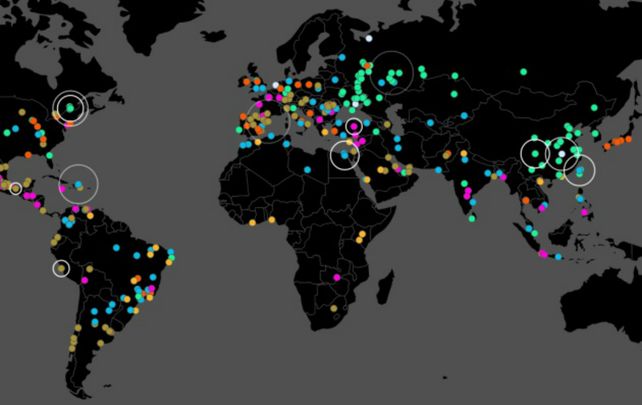Click the large ring over the Caribbean
The width and height of the screenshot is (642, 405).
pyautogui.click(x=79, y=184)
